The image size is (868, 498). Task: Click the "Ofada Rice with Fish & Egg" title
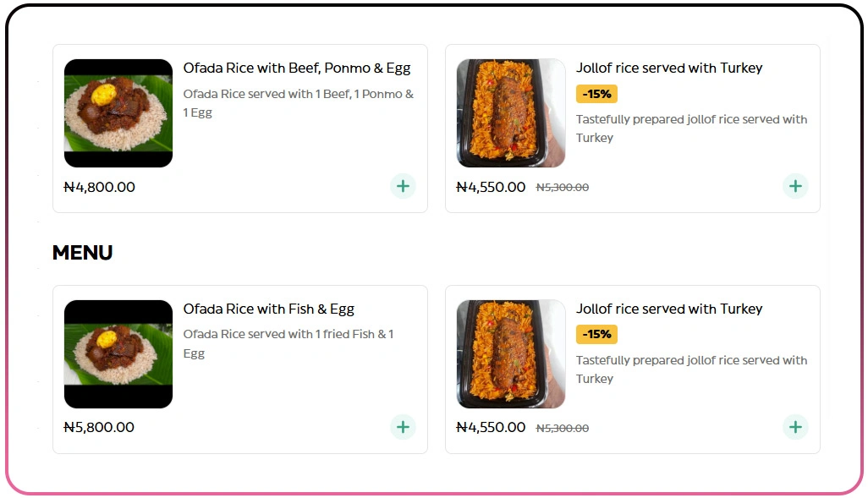(269, 309)
